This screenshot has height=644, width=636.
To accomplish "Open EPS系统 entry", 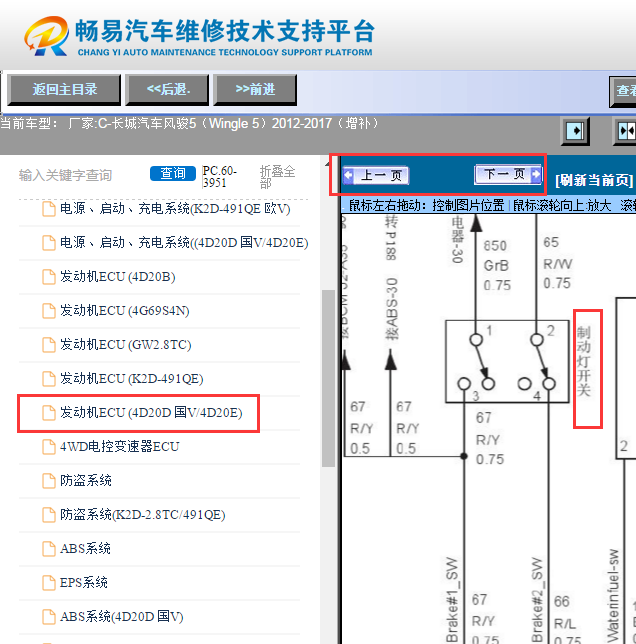I will (x=84, y=582).
